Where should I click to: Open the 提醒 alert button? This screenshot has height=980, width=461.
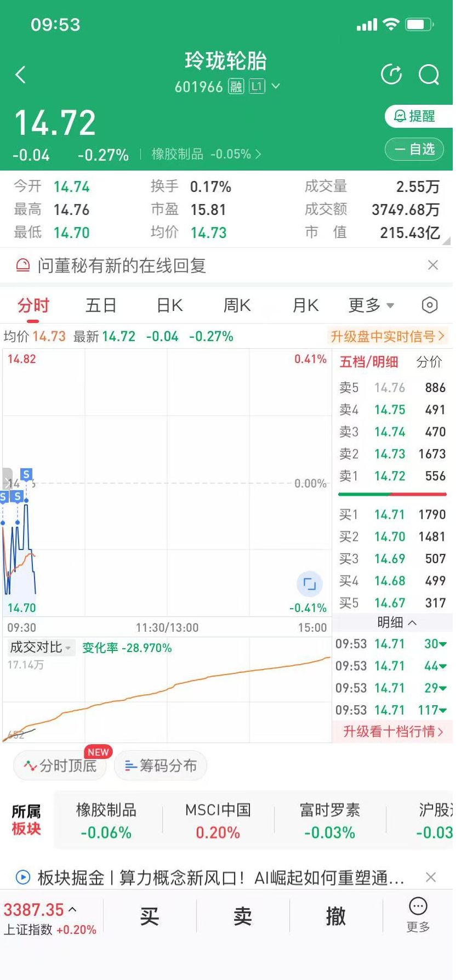[x=419, y=116]
